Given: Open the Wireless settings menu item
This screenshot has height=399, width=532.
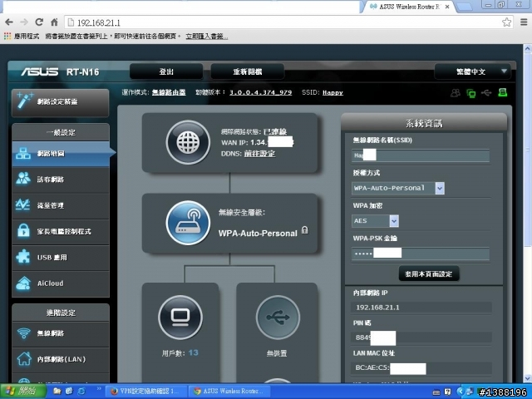Looking at the screenshot, I should (x=61, y=333).
